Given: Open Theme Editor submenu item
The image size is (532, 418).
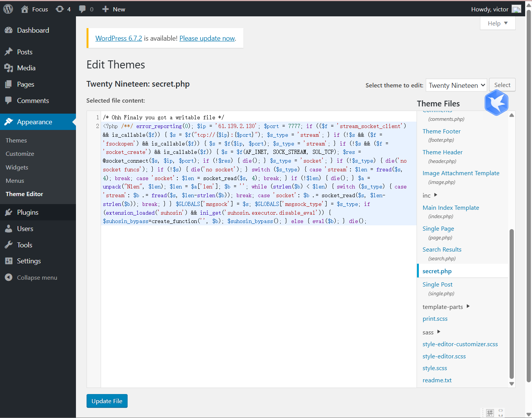Looking at the screenshot, I should coord(24,194).
